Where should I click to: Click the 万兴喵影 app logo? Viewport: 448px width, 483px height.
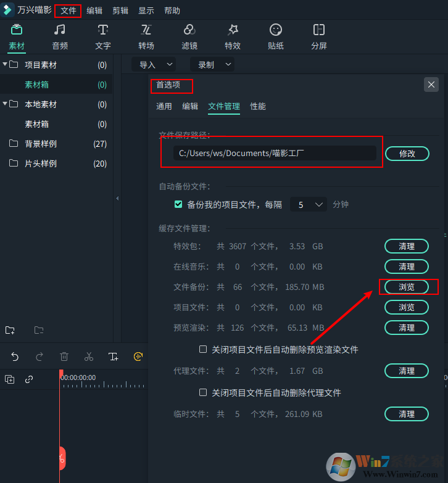pyautogui.click(x=7, y=10)
